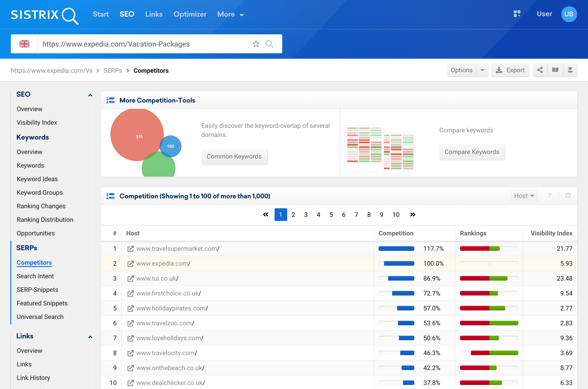Open the Optimizer navigation tab

[x=190, y=14]
